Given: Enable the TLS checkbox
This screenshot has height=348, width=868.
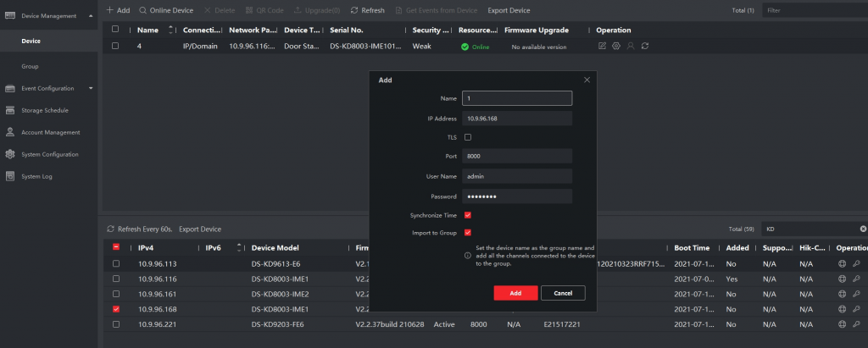Looking at the screenshot, I should [468, 136].
